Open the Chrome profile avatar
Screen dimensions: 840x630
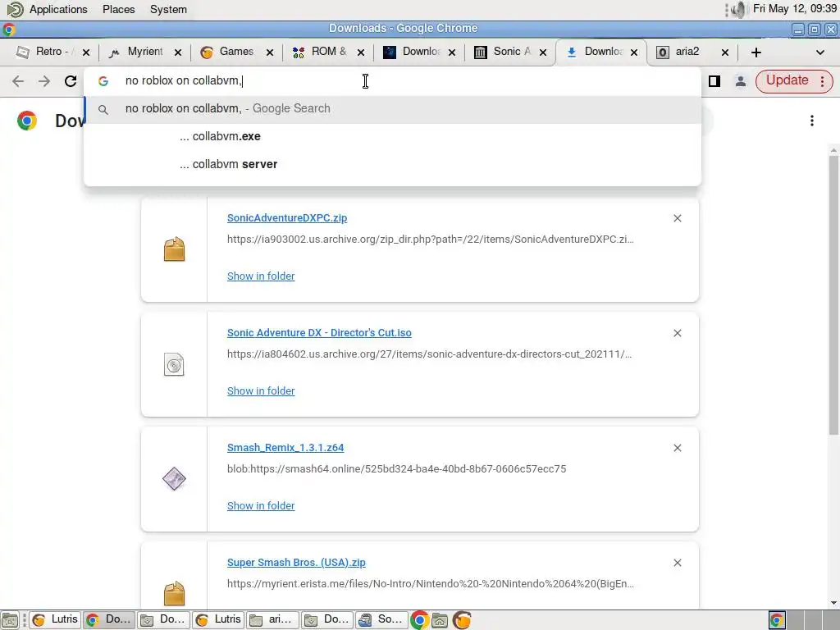pos(741,81)
